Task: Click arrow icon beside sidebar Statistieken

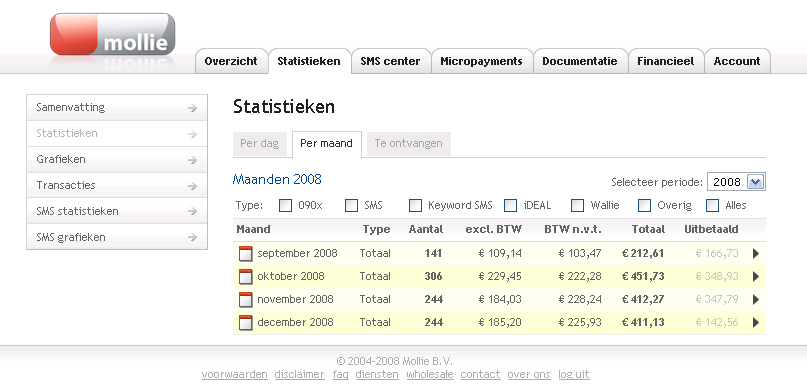Action: point(192,134)
